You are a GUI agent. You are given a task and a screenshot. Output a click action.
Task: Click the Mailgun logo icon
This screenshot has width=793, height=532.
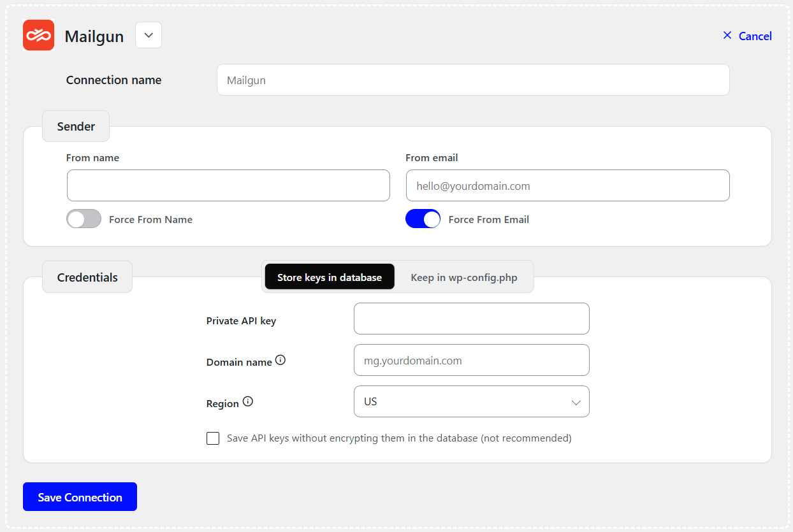pos(39,35)
